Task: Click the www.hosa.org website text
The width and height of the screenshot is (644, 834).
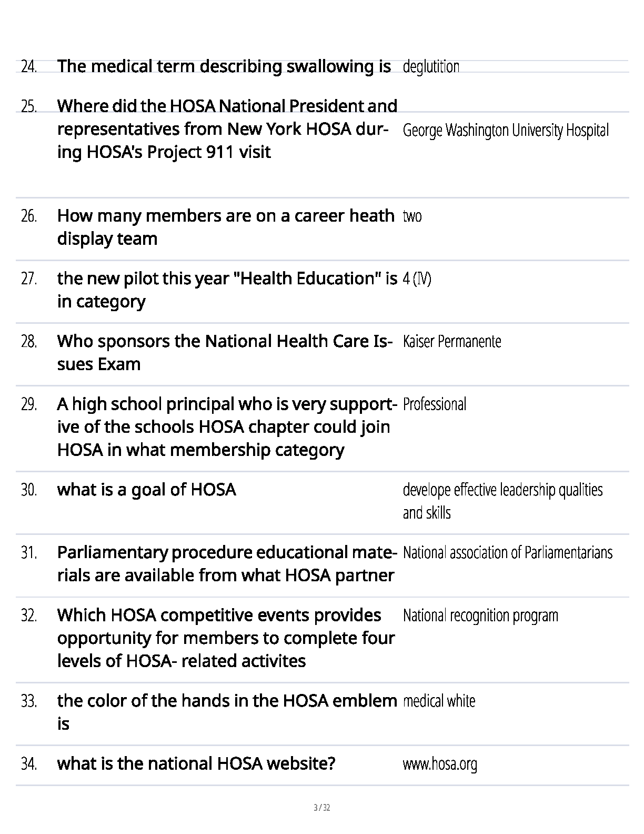Action: [440, 764]
